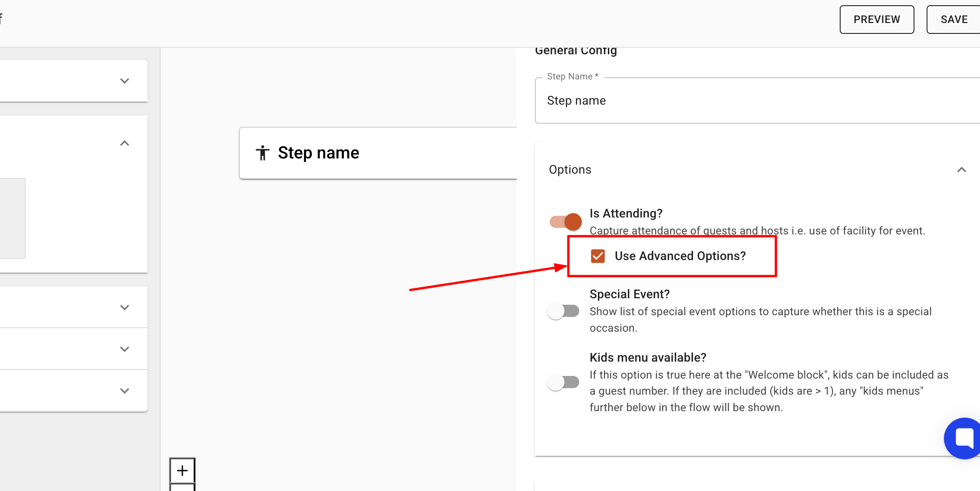Screen dimensions: 980x491
Task: Expand the third left sidebar panel
Action: (125, 307)
